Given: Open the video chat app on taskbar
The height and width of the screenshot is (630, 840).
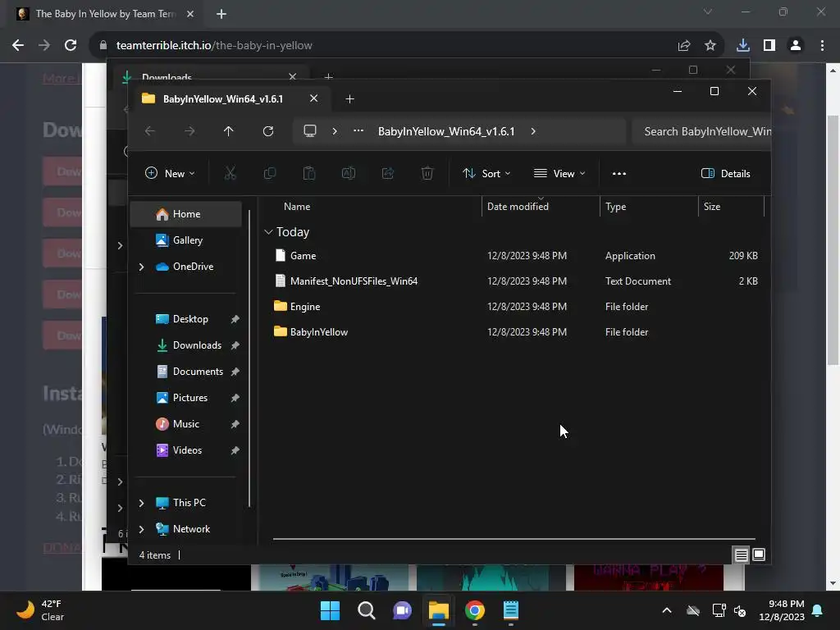Looking at the screenshot, I should click(402, 610).
